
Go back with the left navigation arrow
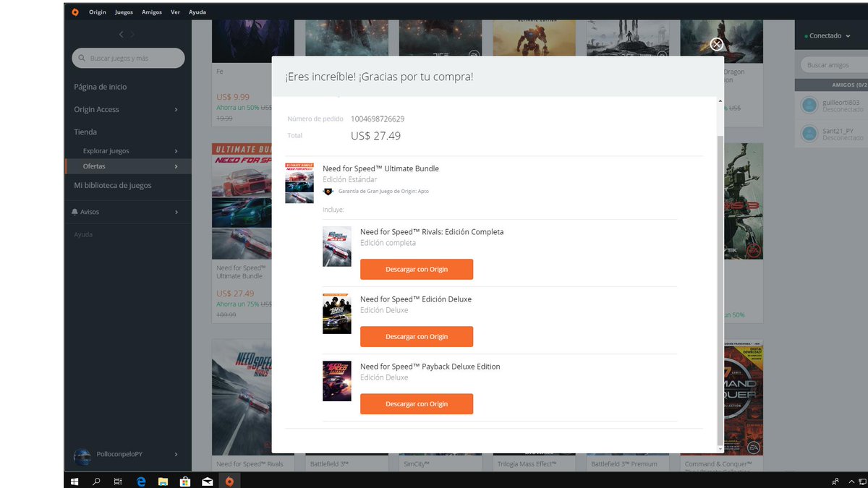121,35
